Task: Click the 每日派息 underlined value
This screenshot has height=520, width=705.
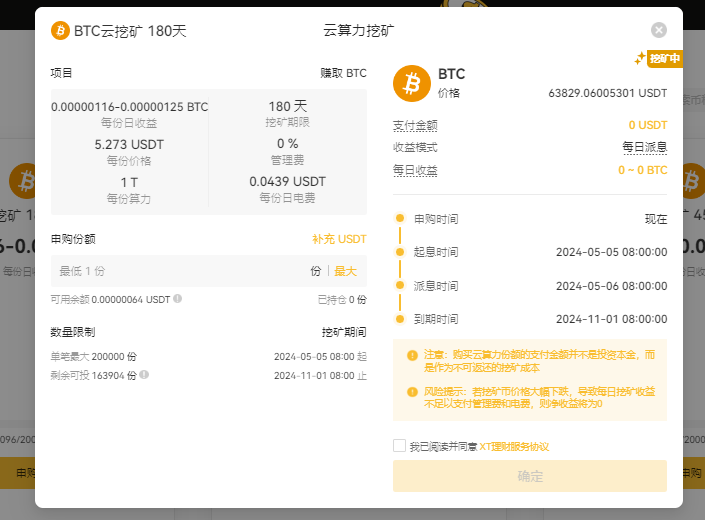Action: point(645,147)
